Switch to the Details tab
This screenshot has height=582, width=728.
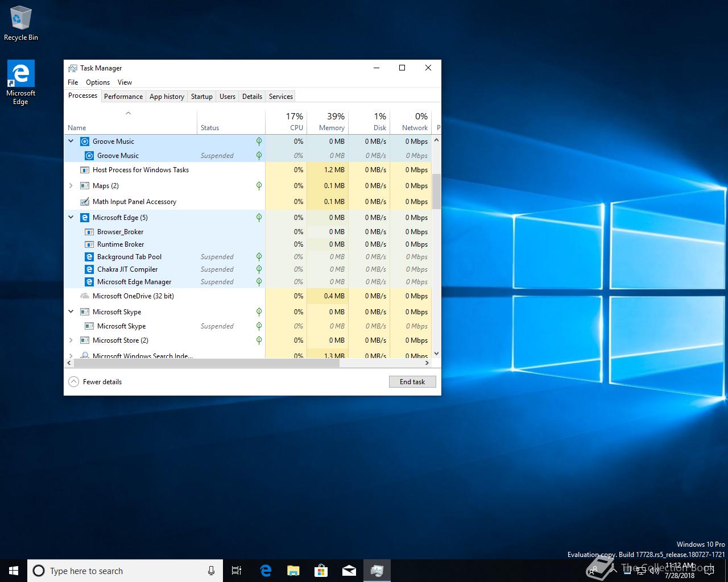point(252,97)
